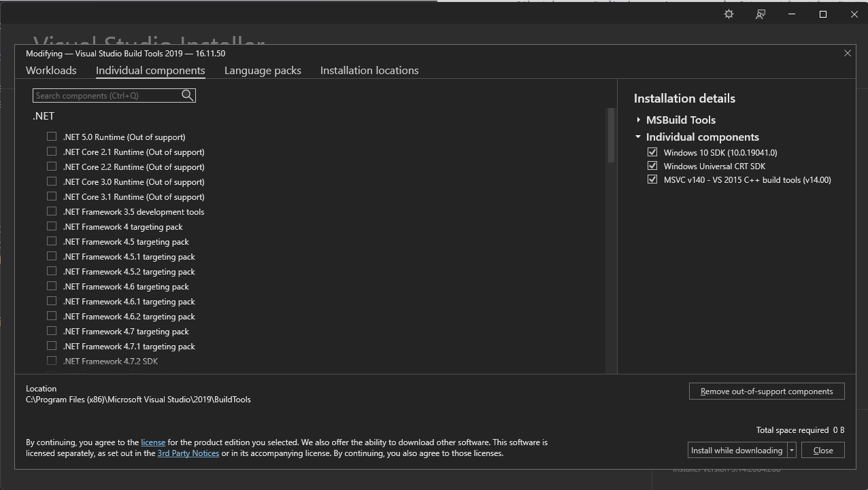868x490 pixels.
Task: Open the 3rd Party Notices link
Action: point(188,453)
